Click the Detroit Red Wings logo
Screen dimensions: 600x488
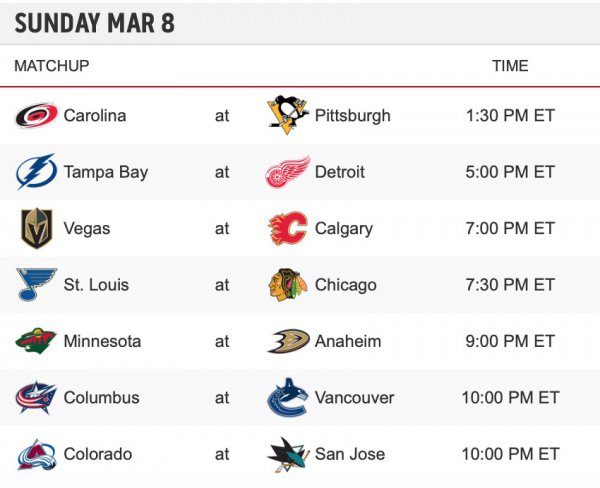click(288, 172)
